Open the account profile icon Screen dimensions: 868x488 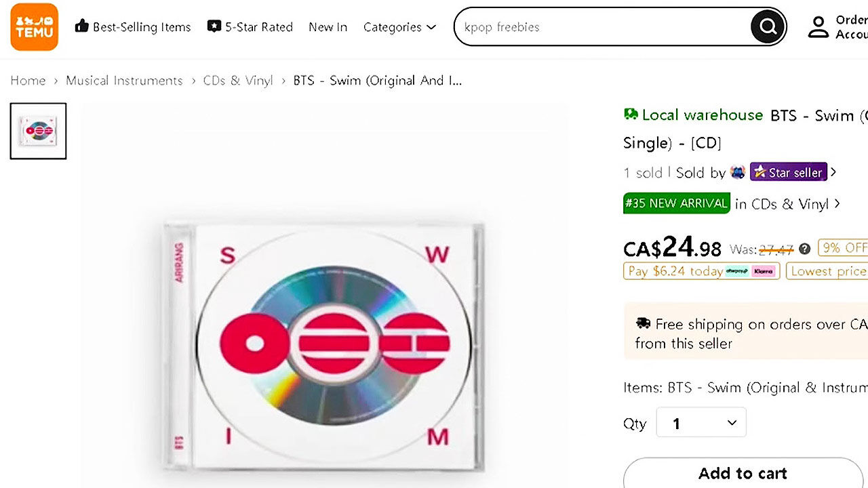[818, 27]
